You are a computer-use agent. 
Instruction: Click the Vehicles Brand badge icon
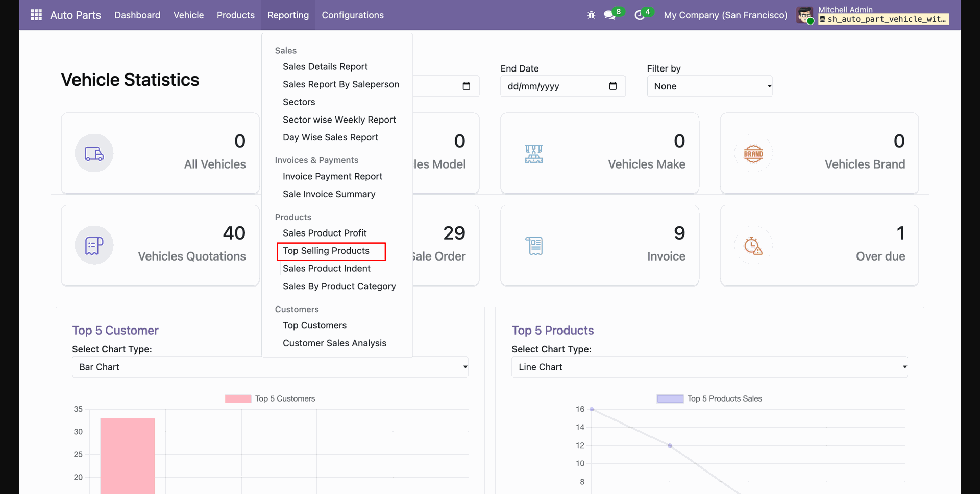point(753,153)
